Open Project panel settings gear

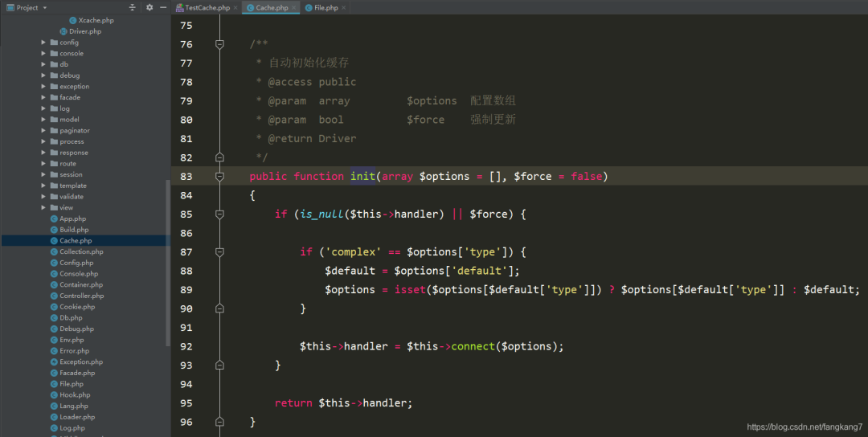pyautogui.click(x=149, y=7)
